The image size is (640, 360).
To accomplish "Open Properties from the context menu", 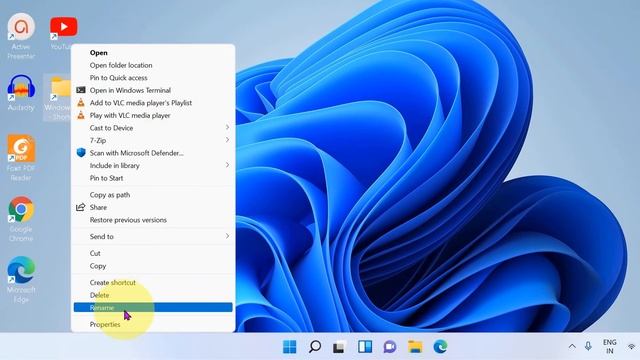I will pyautogui.click(x=153, y=324).
